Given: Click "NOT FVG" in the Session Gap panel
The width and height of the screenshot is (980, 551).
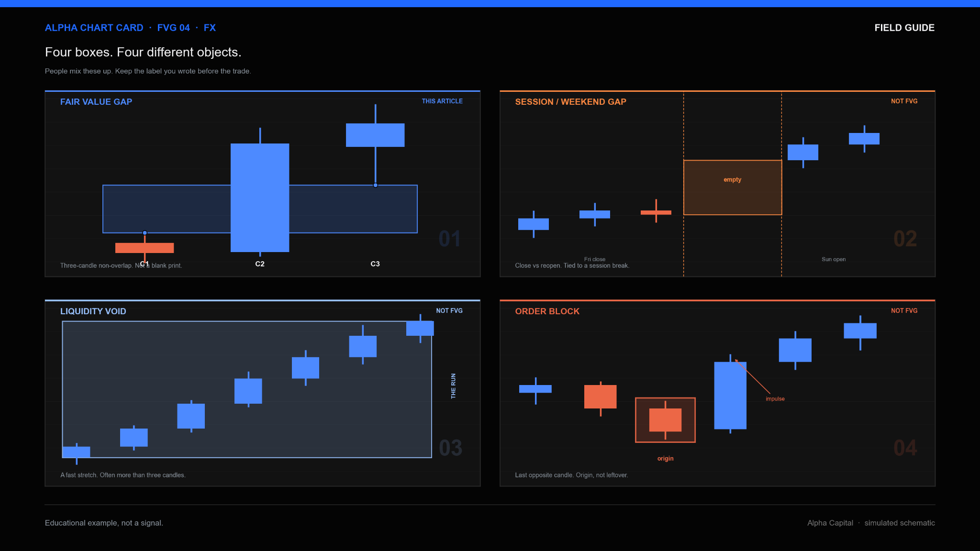Looking at the screenshot, I should [x=904, y=101].
